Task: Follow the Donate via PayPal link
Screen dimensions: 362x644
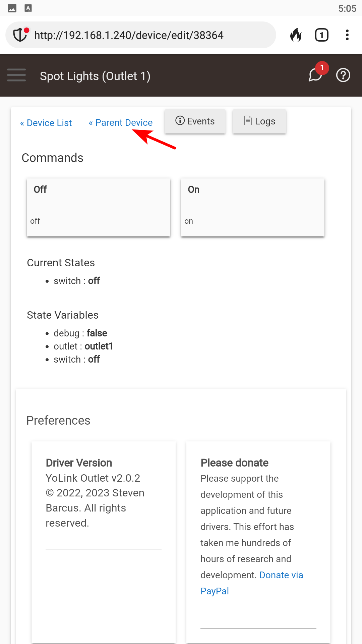Action: point(252,583)
